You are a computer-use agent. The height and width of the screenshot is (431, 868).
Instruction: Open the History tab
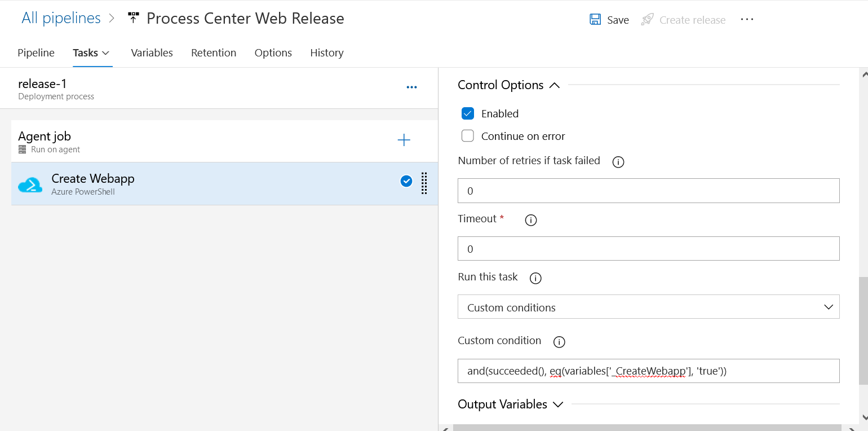(x=327, y=52)
